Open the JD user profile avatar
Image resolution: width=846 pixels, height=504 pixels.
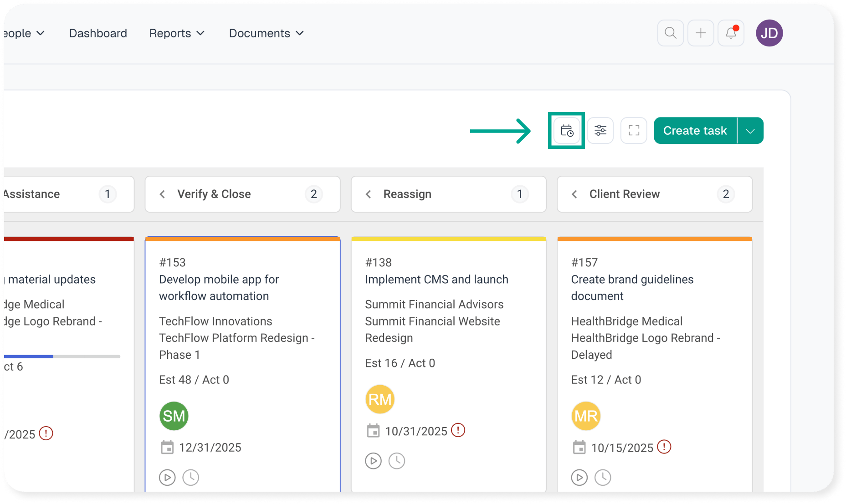point(769,33)
